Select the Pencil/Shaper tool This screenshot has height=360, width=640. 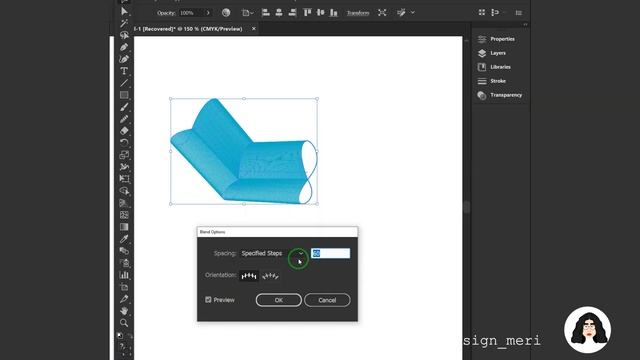[x=124, y=119]
